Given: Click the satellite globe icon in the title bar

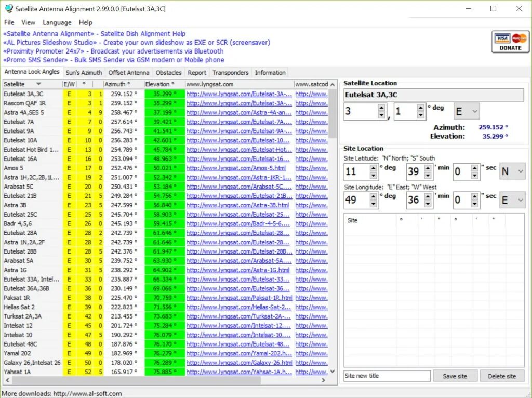Looking at the screenshot, I should click(x=8, y=8).
